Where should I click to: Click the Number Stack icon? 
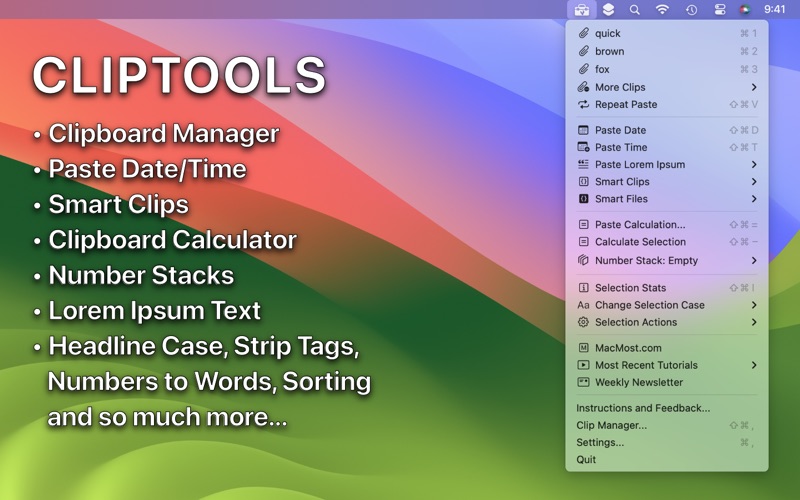pos(583,260)
